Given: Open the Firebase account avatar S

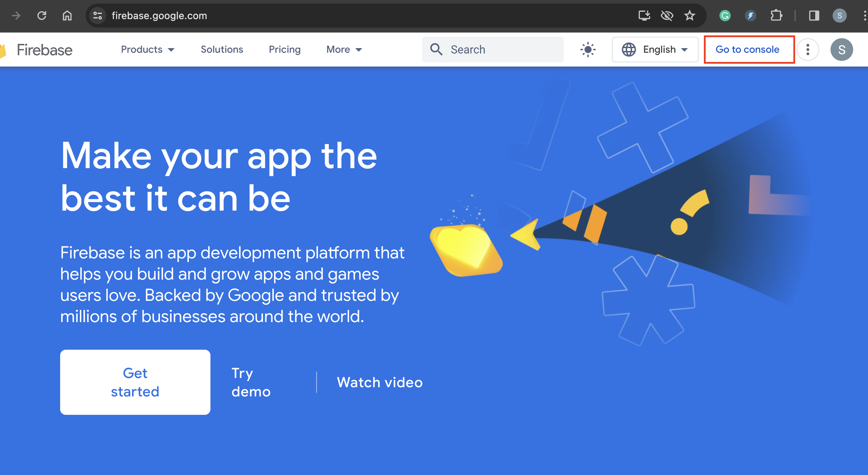Looking at the screenshot, I should tap(841, 50).
